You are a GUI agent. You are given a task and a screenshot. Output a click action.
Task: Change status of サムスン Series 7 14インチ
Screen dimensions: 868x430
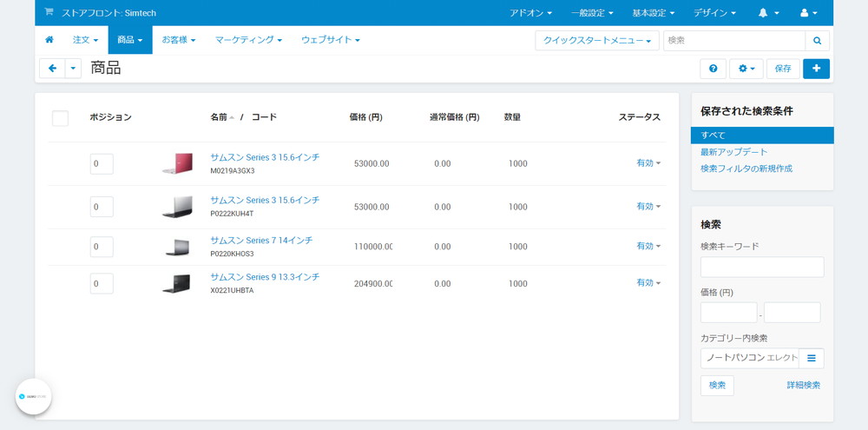648,246
